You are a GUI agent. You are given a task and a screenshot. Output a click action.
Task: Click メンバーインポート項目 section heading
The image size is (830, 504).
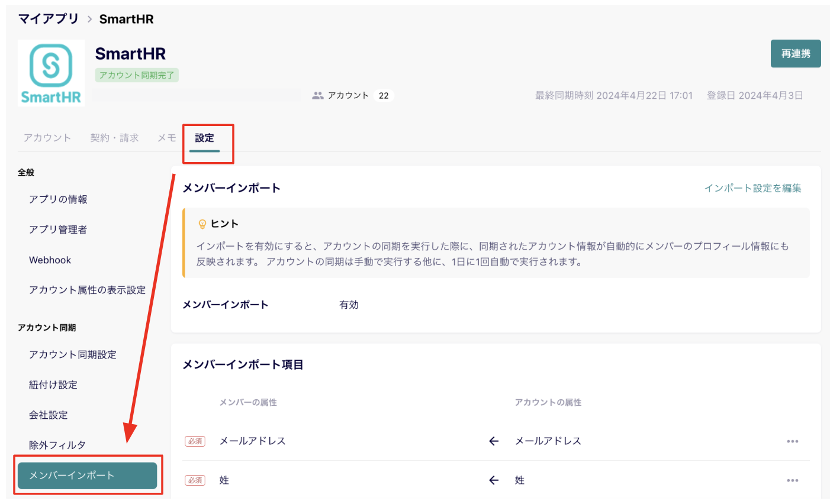click(243, 364)
